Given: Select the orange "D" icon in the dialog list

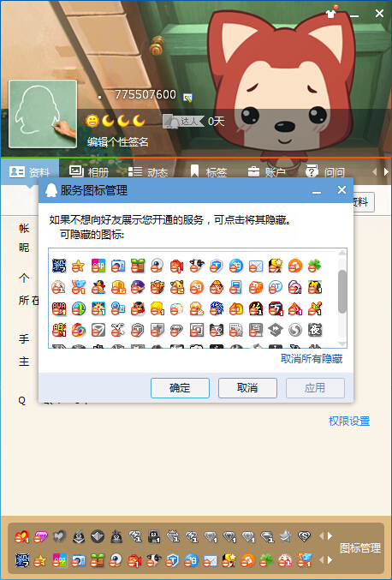Looking at the screenshot, I should (x=235, y=308).
